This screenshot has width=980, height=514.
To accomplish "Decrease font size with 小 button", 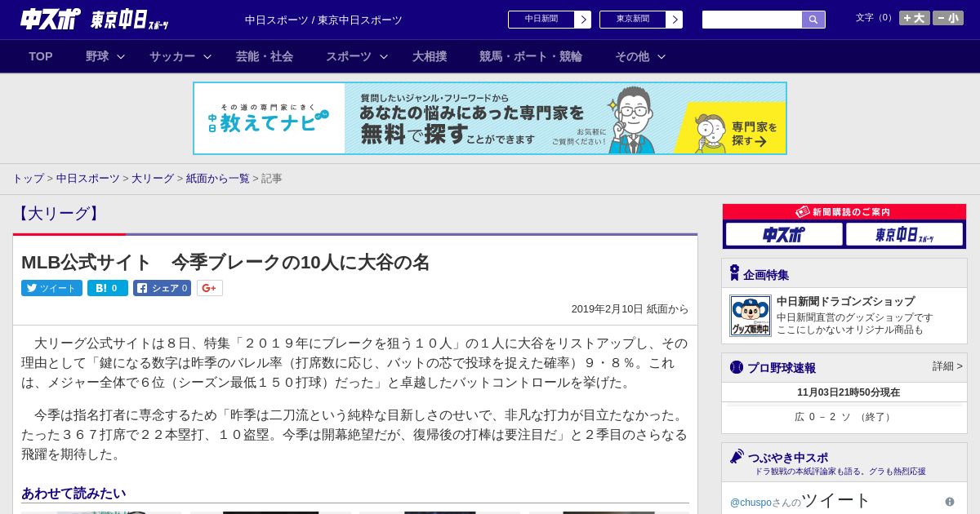I will (x=948, y=18).
